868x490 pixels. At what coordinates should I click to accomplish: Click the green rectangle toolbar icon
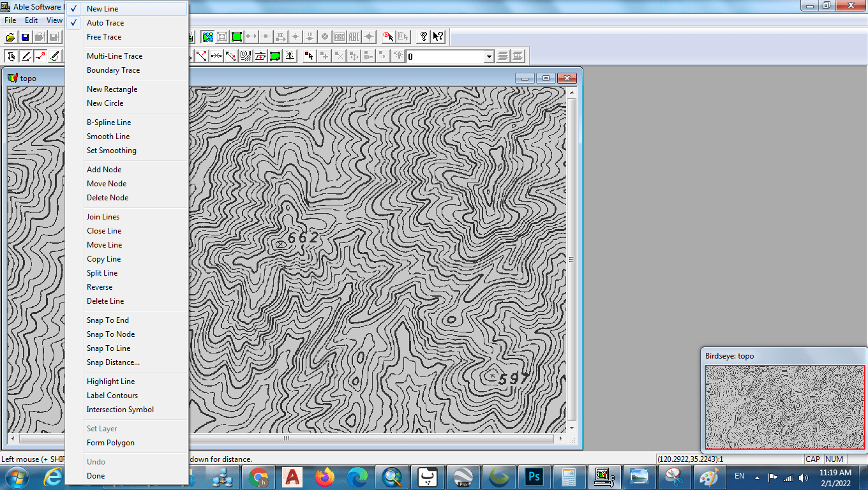tap(237, 37)
